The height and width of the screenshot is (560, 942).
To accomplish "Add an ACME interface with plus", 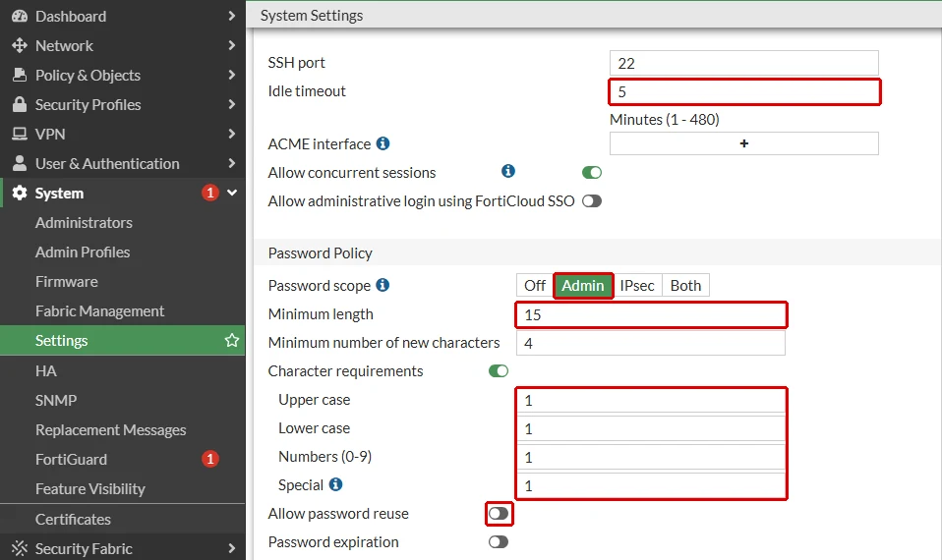I will (x=743, y=143).
